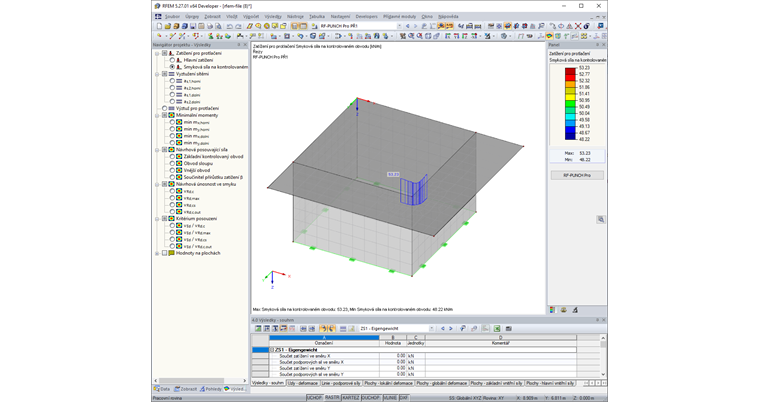
Task: Open the RF-PUNCH Pro module dropdown
Action: coord(399,26)
